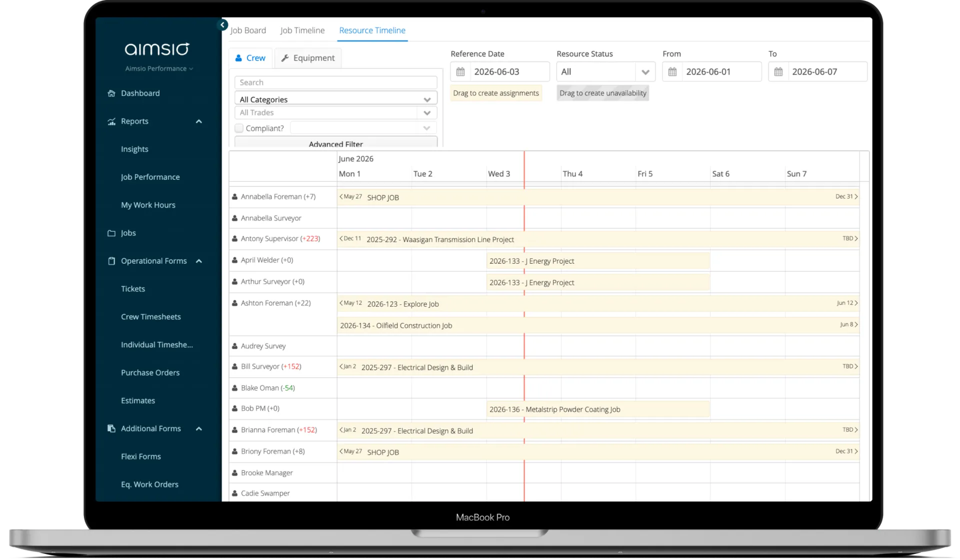Image resolution: width=960 pixels, height=560 pixels.
Task: Click the person icon for Brianna Foreman
Action: point(234,430)
